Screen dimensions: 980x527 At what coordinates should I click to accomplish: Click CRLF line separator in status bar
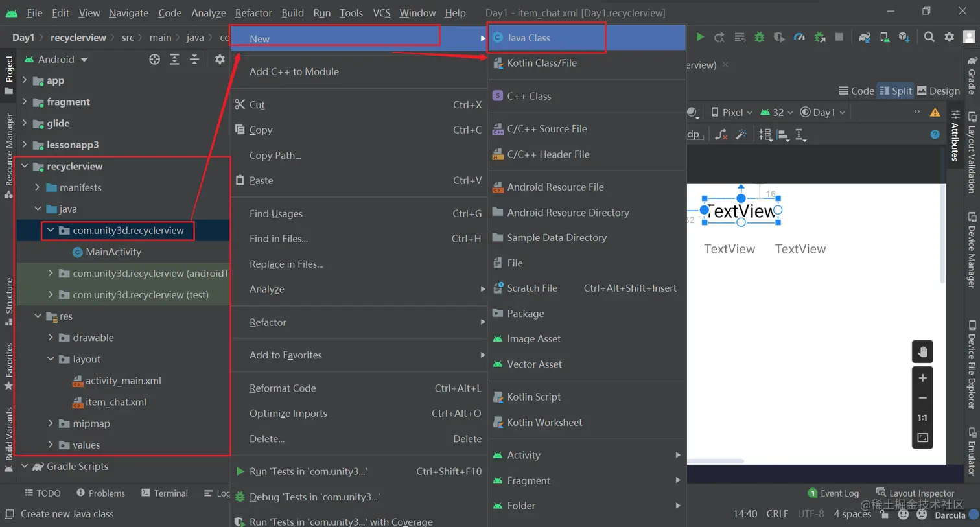click(x=777, y=514)
